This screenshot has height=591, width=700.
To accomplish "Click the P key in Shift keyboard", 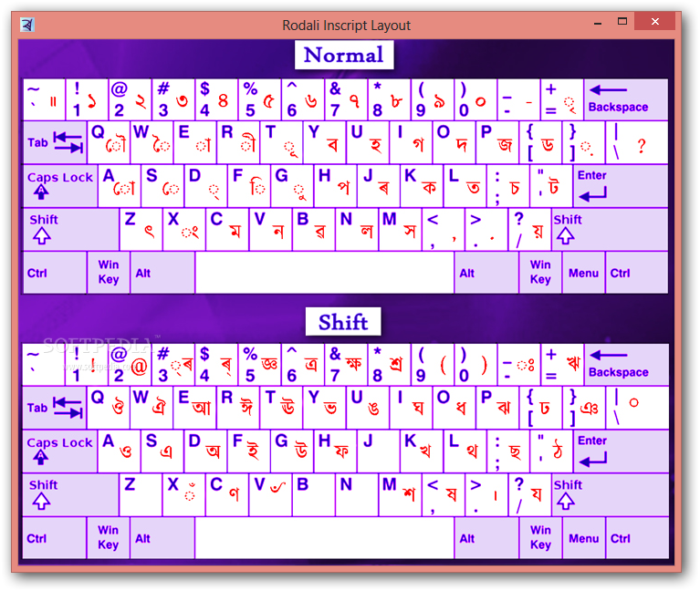I will (x=497, y=408).
